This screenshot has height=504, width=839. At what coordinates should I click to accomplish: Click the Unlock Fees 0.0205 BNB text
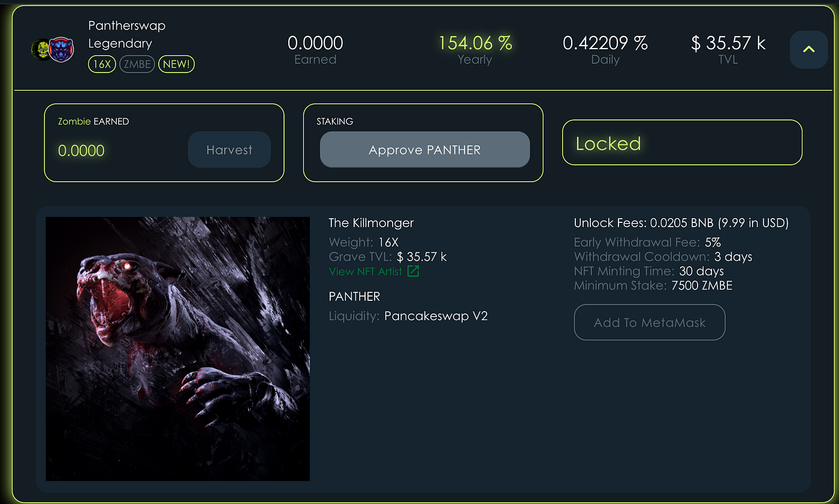coord(681,223)
